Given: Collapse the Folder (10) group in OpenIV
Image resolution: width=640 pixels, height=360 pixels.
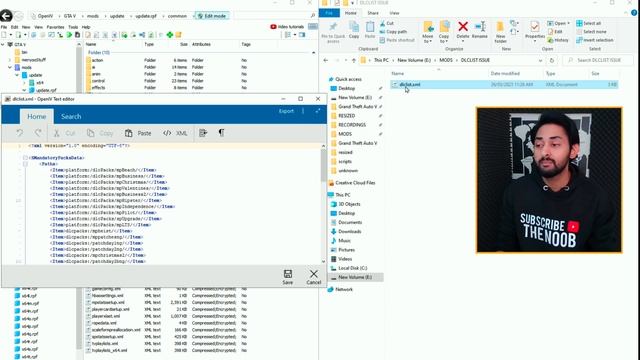Looking at the screenshot, I should (x=313, y=53).
